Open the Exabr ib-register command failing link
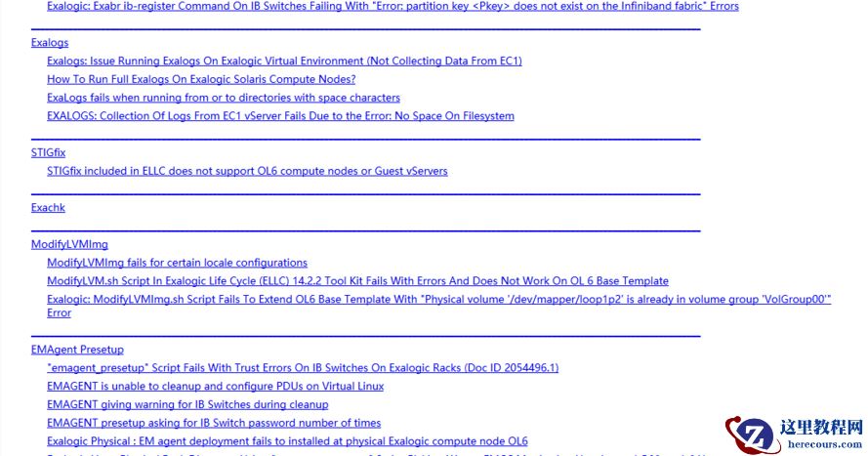The height and width of the screenshot is (456, 868). point(393,6)
